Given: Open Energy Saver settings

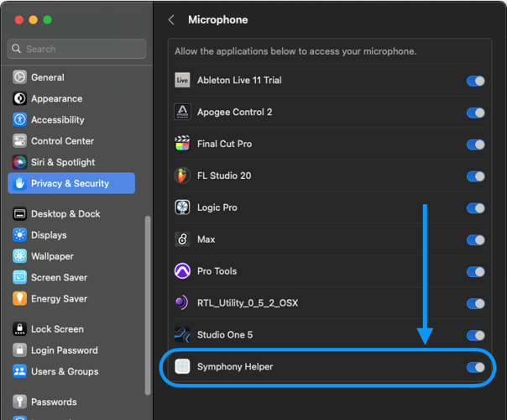Looking at the screenshot, I should coord(71,299).
